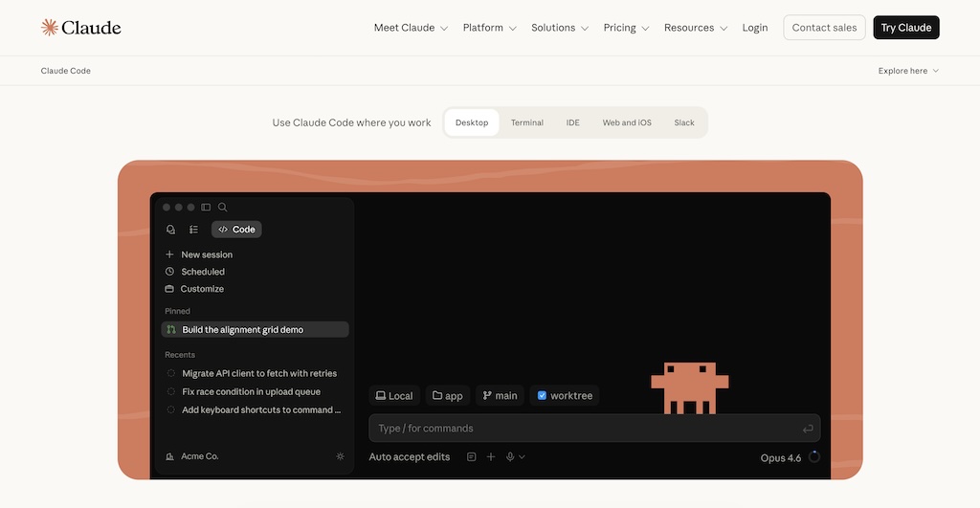Click the status circle beside Add keyboard shortcuts
Screen dimensions: 980x508
tap(170, 409)
